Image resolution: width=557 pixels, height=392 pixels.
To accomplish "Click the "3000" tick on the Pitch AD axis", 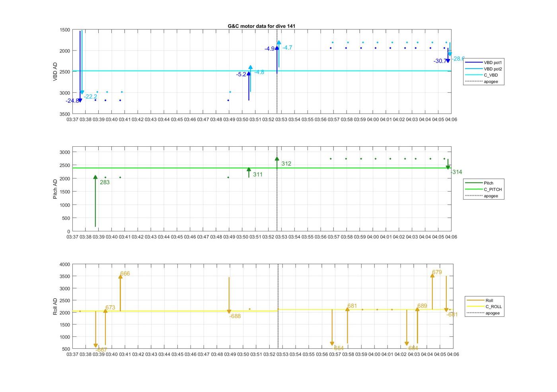I will 65,152.
